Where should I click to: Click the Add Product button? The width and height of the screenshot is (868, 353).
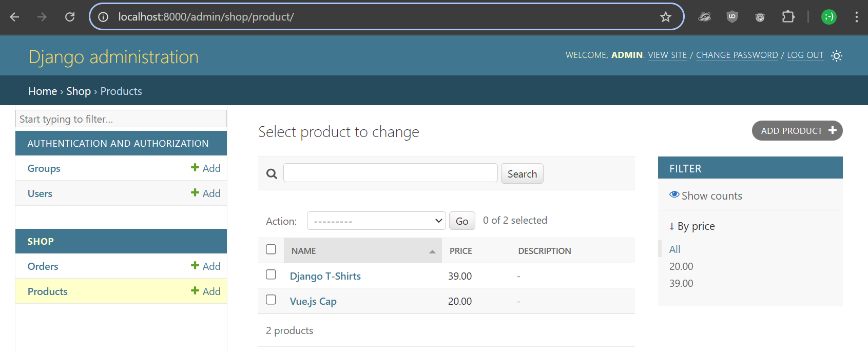click(797, 131)
